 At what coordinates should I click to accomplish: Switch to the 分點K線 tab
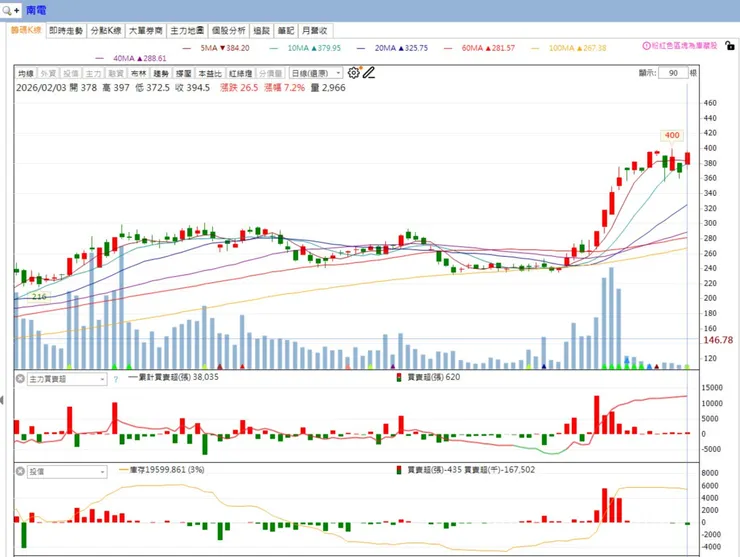tap(106, 31)
